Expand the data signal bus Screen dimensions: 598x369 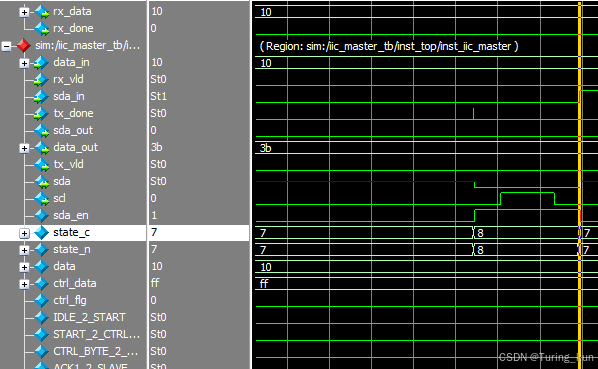tap(24, 267)
